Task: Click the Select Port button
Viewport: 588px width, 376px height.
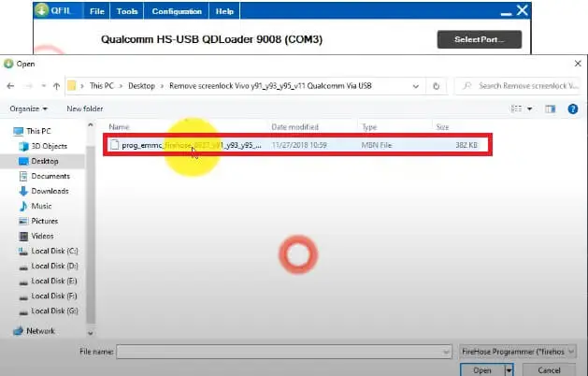Action: (479, 39)
